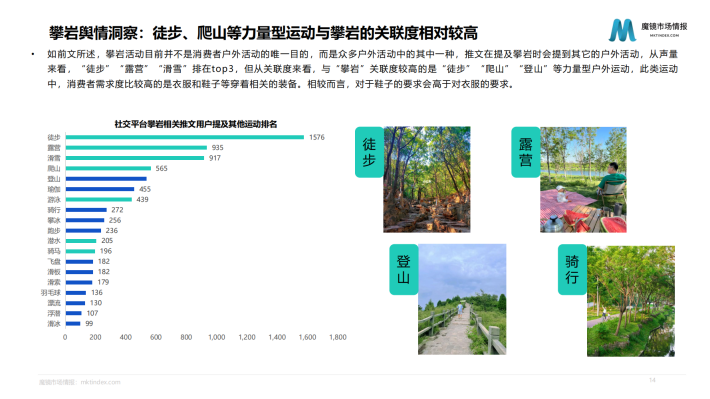Click the 游泳 bar showing 439

coord(99,199)
